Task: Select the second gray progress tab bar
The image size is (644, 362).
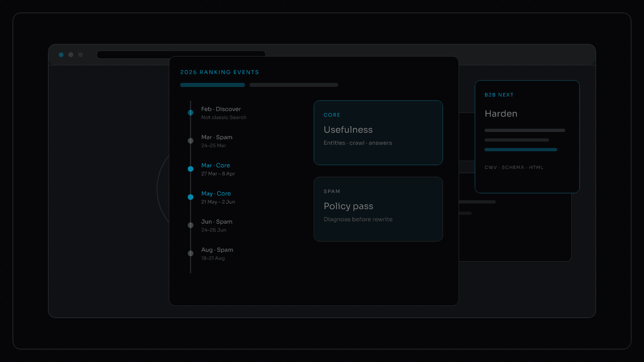Action: [294, 85]
